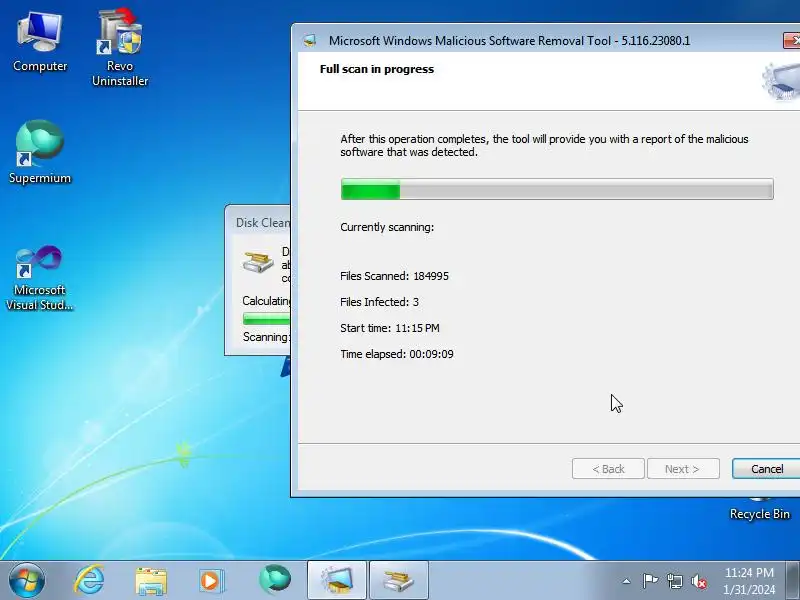Click the 'Full scan in progress' heading
Image resolution: width=800 pixels, height=600 pixels.
tap(377, 69)
